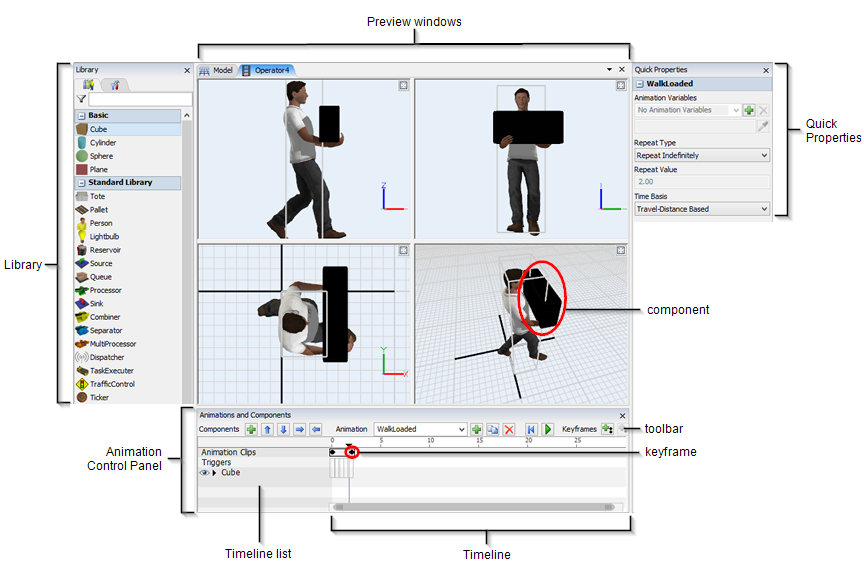Delete the WalkLoaded animation with the red X
Screen dimensions: 864x580
coord(509,429)
